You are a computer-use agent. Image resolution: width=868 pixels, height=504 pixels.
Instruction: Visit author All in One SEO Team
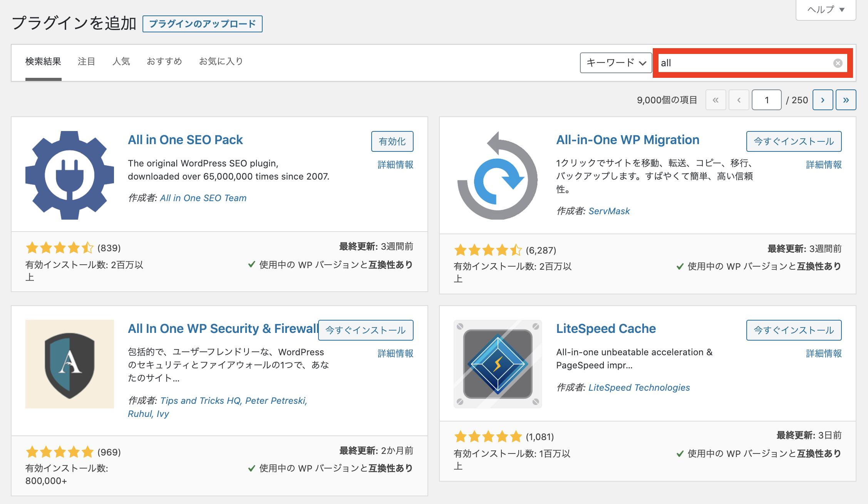(203, 198)
